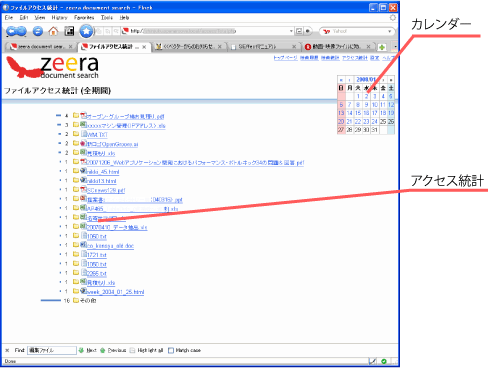The image size is (488, 368).
Task: Click the zeera bird logo
Action: point(25,68)
